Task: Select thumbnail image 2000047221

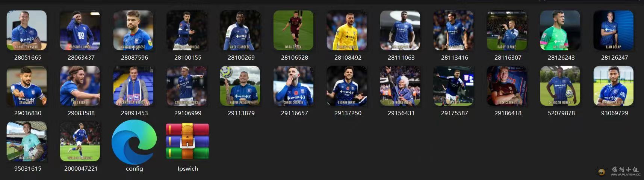Action: click(x=80, y=141)
